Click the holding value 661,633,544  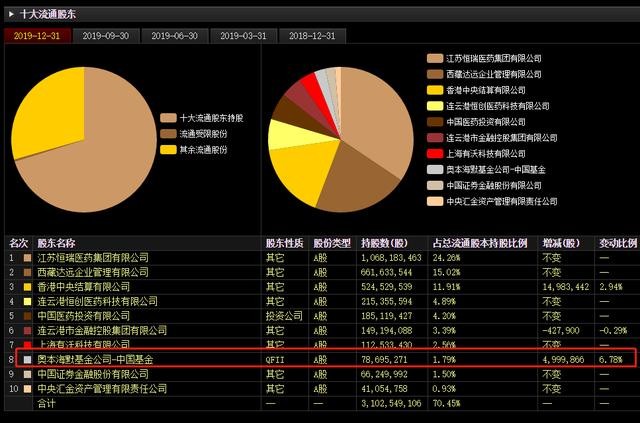click(387, 272)
